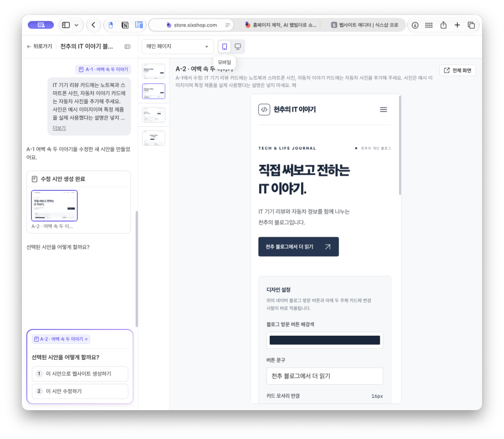Click the 버튼 문구 text input field
504x439 pixels.
pyautogui.click(x=325, y=376)
